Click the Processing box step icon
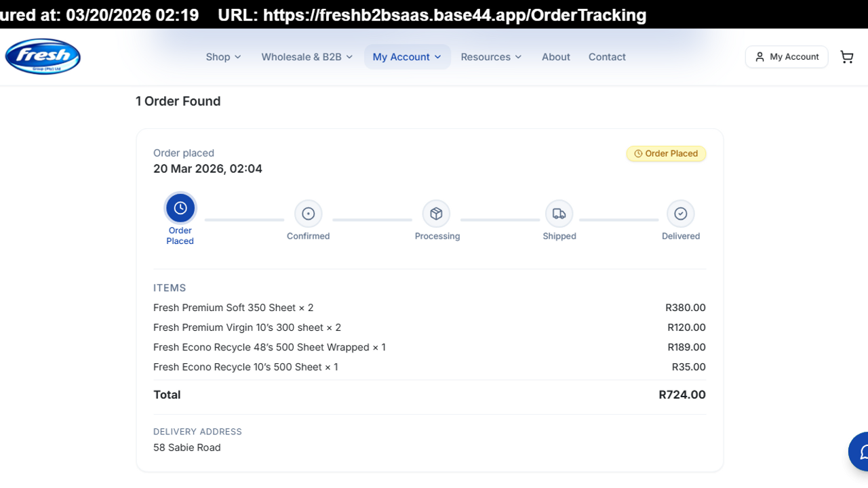This screenshot has height=488, width=868. click(x=436, y=213)
